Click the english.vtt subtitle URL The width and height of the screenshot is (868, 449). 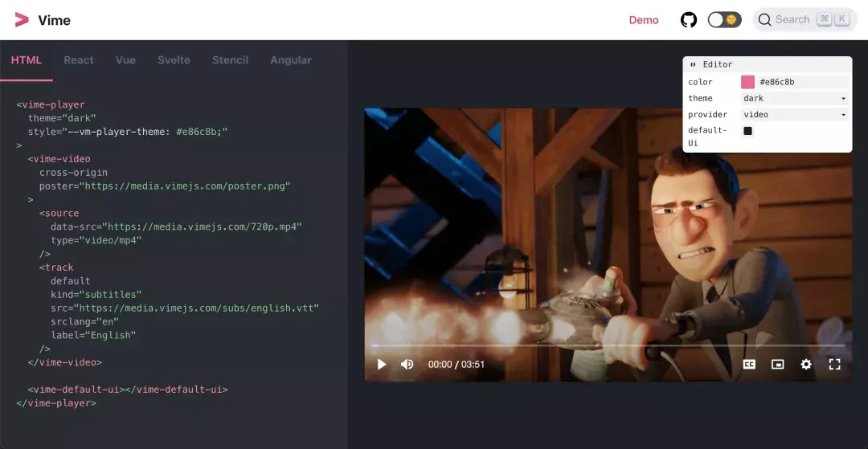(196, 308)
